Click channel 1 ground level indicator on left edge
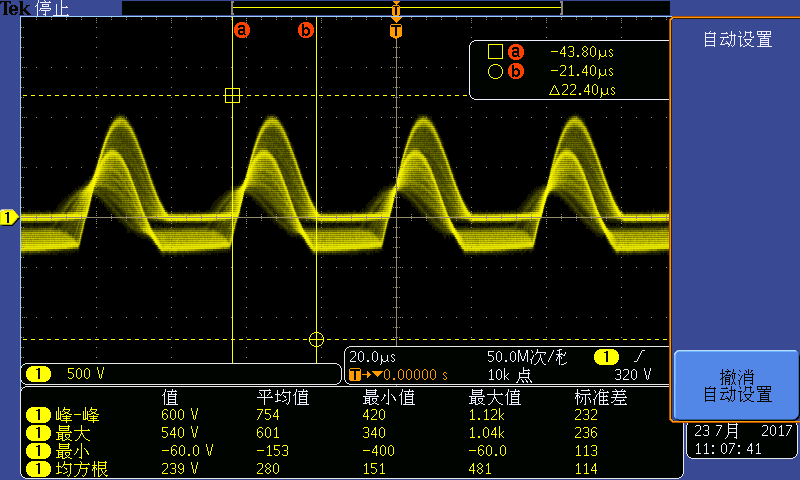This screenshot has height=480, width=800. pyautogui.click(x=9, y=217)
